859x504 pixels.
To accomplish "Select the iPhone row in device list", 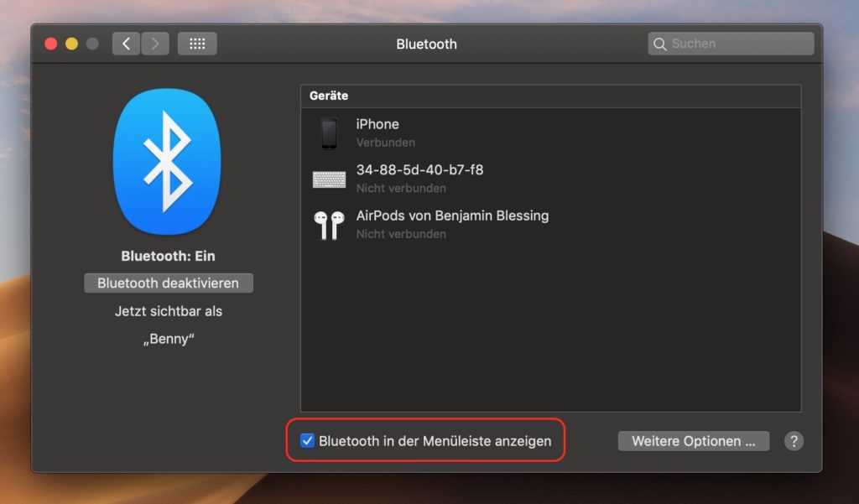I will tap(550, 133).
